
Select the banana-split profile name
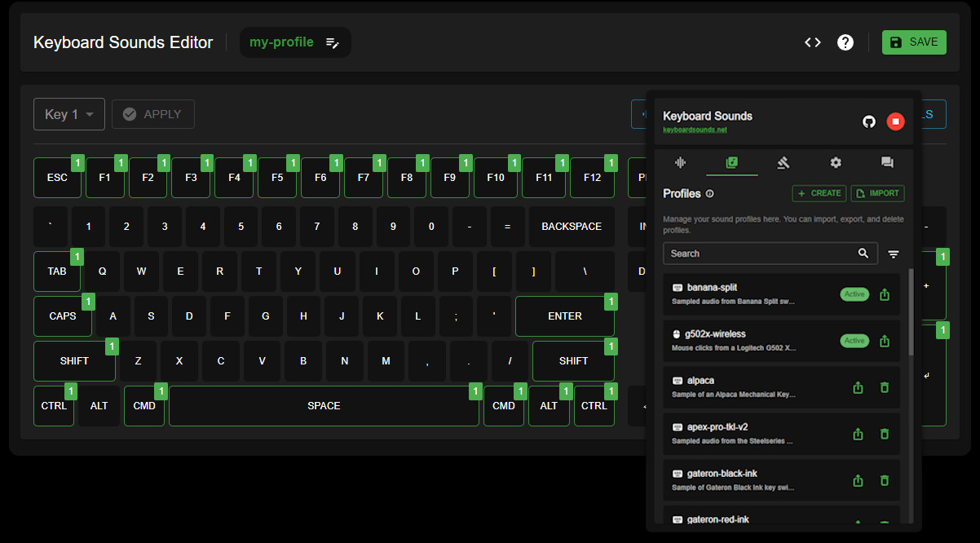coord(712,288)
